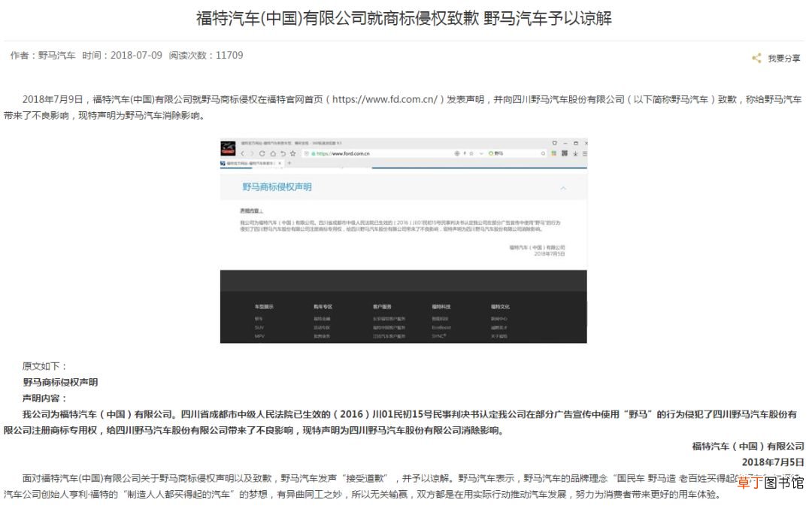
Task: Click the 福特科技 footer heading in the embedded screenshot
Action: (x=441, y=307)
